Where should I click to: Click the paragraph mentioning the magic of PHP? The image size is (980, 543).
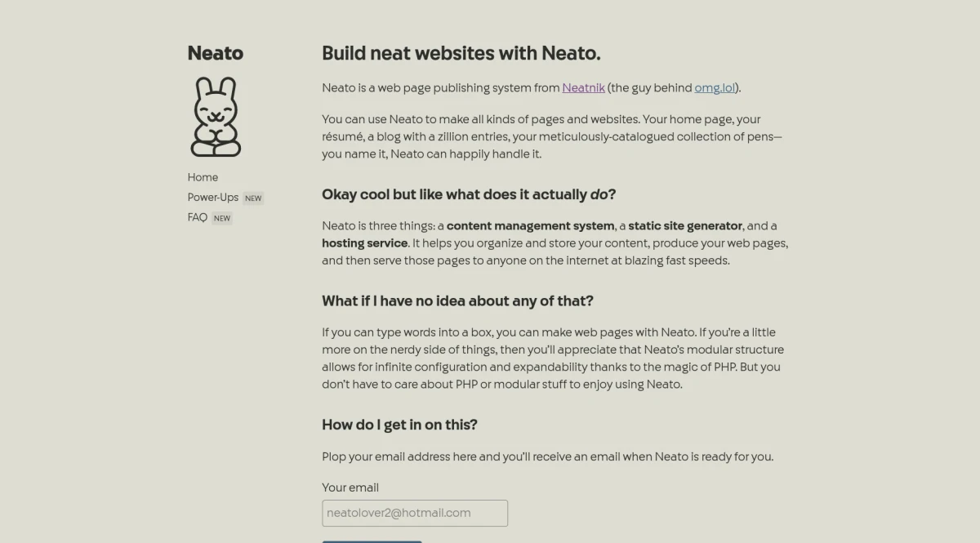coord(552,358)
